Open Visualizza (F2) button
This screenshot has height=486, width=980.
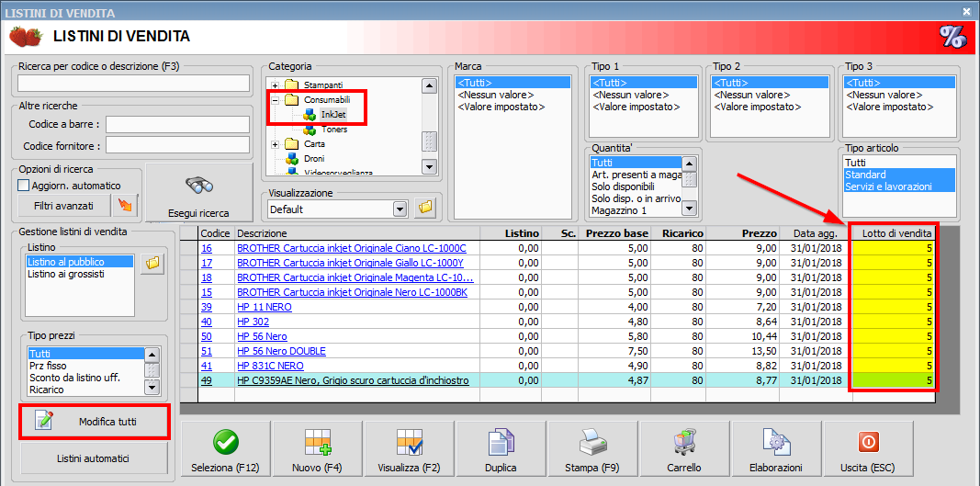click(x=409, y=449)
